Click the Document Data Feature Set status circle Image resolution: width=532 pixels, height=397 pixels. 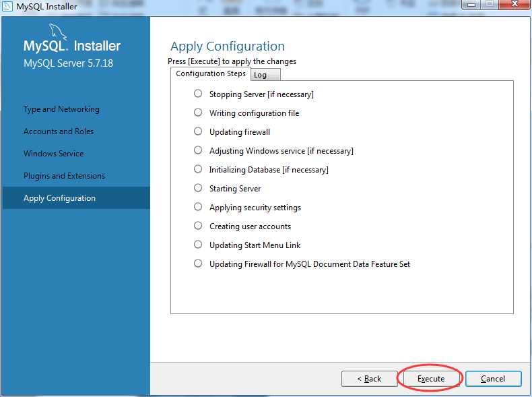coord(198,263)
